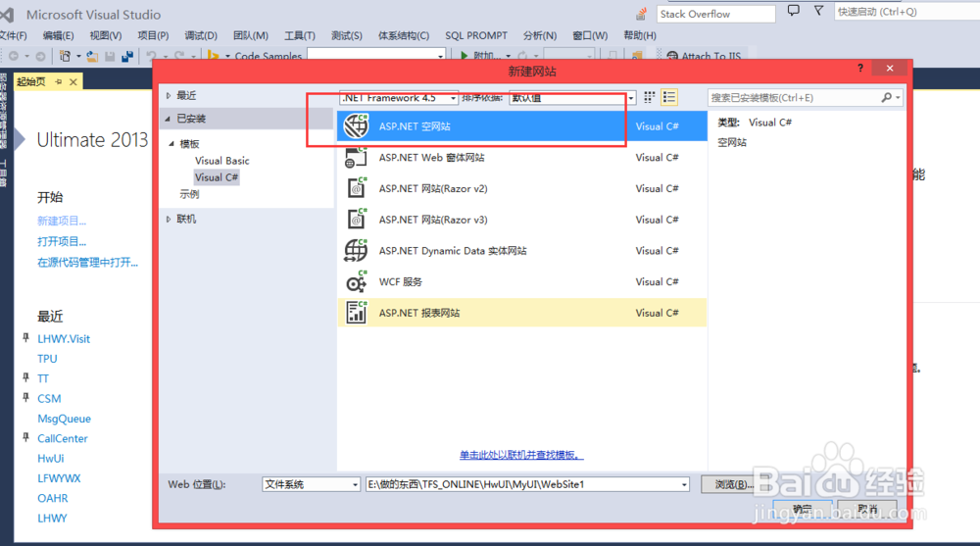Click the pin next to CSM
980x546 pixels.
25,397
